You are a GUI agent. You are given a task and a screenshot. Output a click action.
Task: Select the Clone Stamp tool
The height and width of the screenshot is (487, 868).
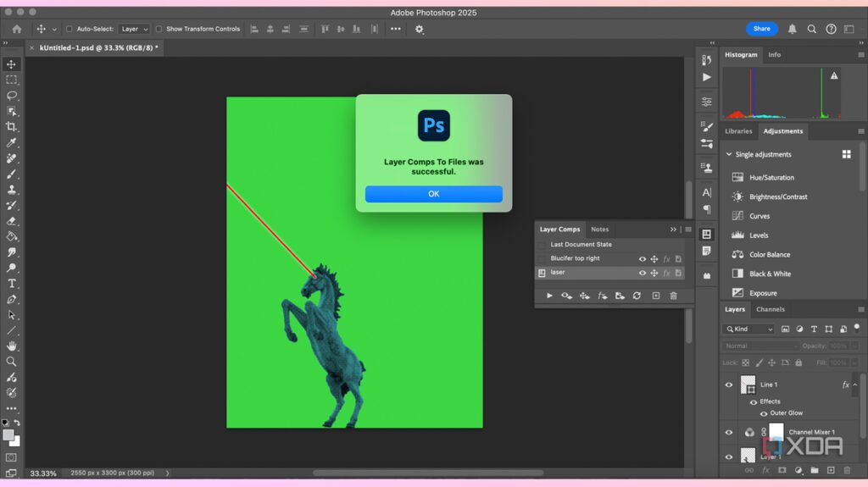(11, 189)
